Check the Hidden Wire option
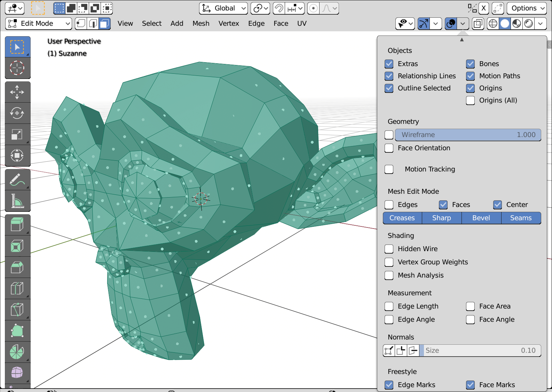Screen dimensions: 552x392 point(389,249)
